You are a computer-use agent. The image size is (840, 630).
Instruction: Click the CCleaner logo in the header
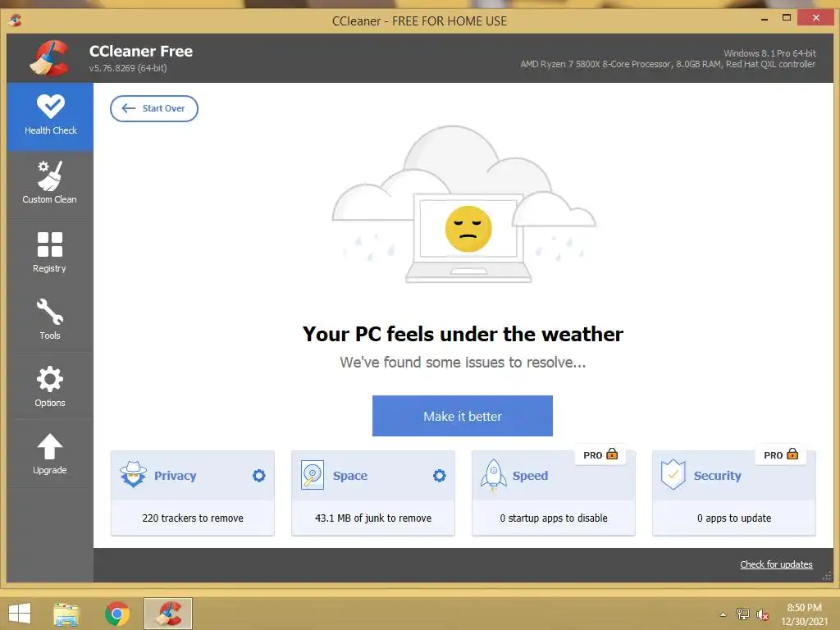49,58
